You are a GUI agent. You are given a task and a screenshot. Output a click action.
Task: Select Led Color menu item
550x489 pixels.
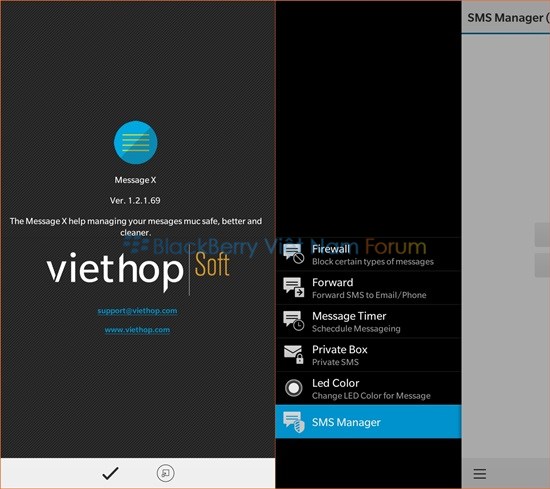point(368,388)
